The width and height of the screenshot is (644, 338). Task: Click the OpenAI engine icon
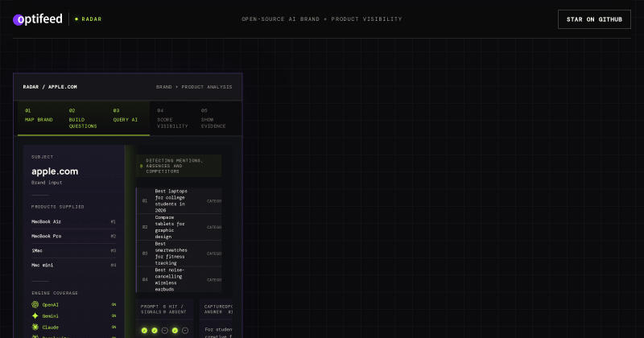tap(35, 305)
